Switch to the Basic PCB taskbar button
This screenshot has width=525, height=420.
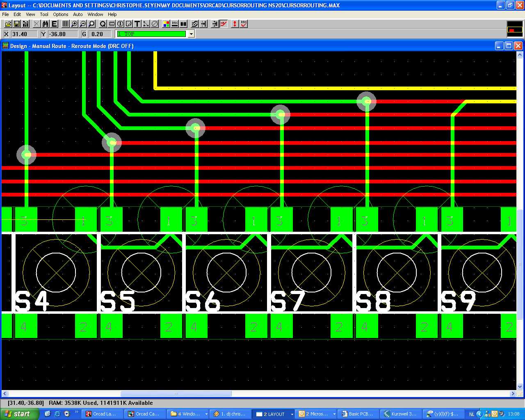click(x=357, y=414)
